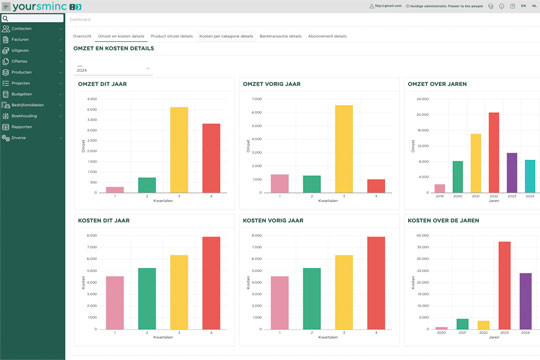Click the administration building icon in header

[x=407, y=6]
